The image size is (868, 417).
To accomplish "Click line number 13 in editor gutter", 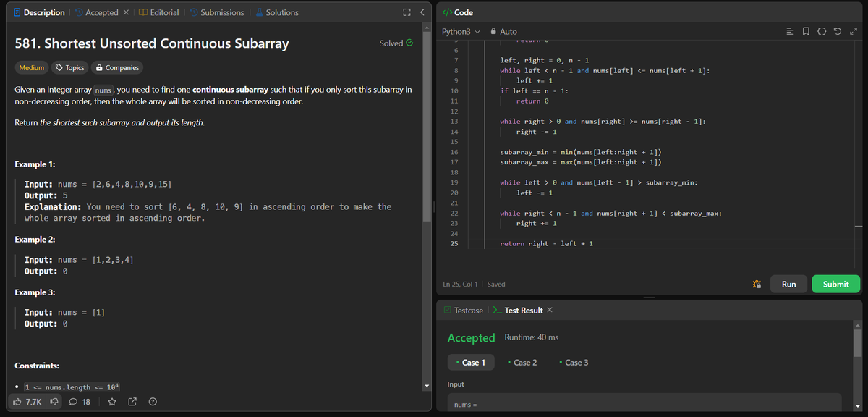I will (x=454, y=122).
